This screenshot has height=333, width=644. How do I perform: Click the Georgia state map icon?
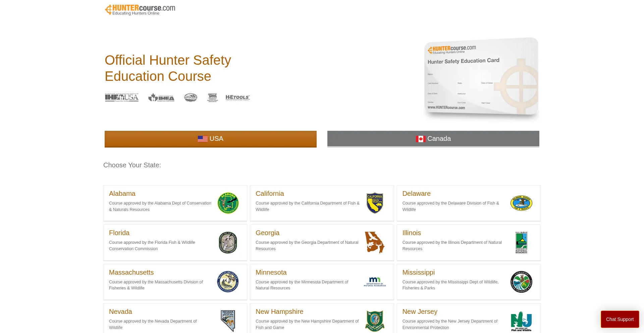click(375, 242)
